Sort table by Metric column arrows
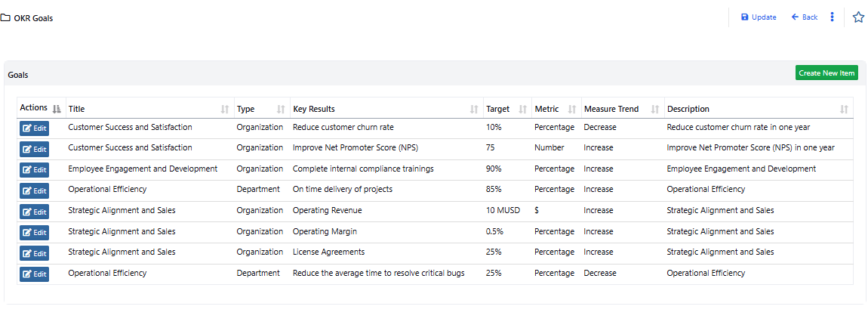Viewport: 868px width, 328px height. pos(571,110)
